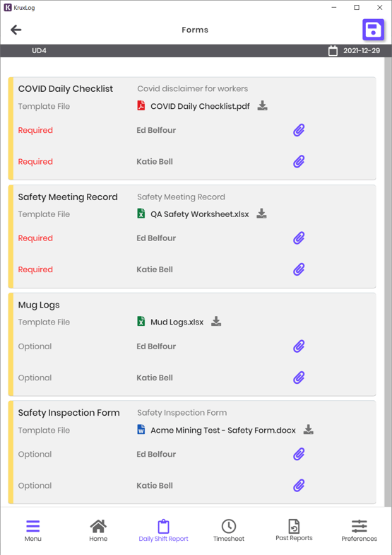Open the Timesheet tab
The width and height of the screenshot is (392, 555).
coord(229,530)
